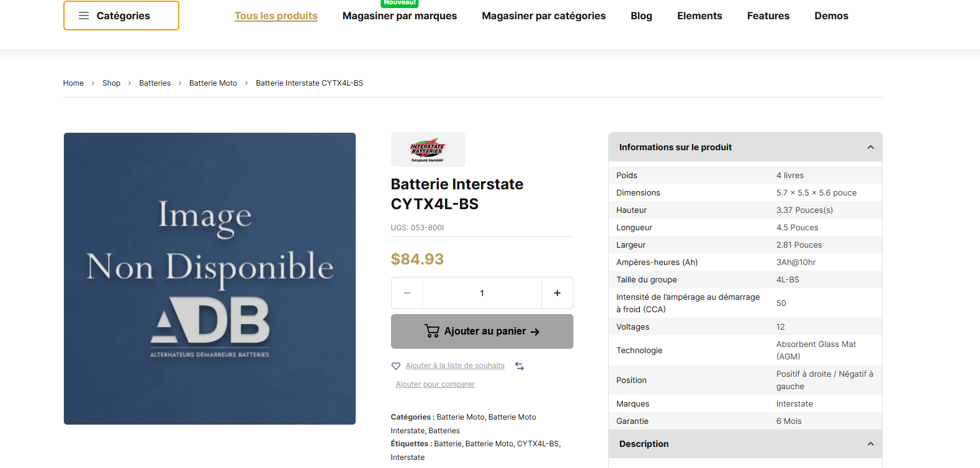Decrease quantity with the minus button
The image size is (980, 468).
click(407, 293)
